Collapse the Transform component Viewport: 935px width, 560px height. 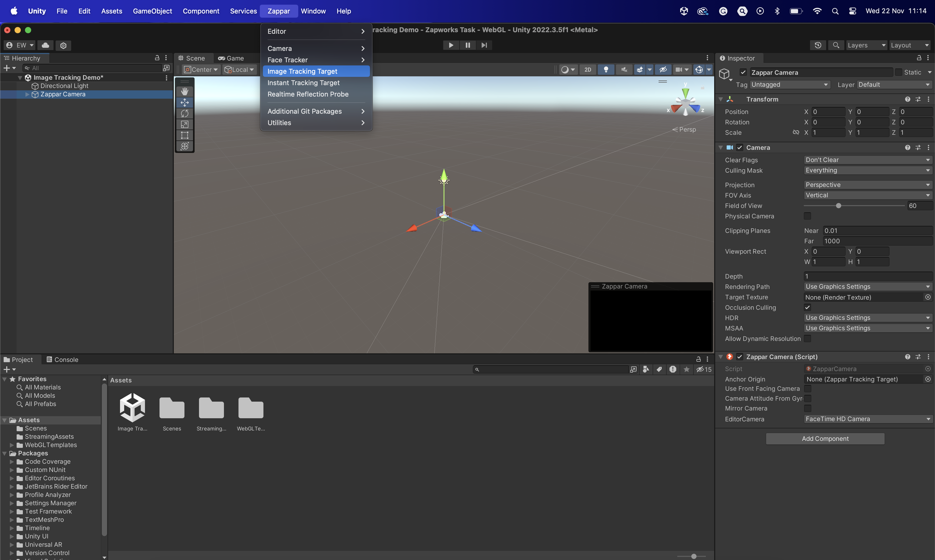point(720,99)
